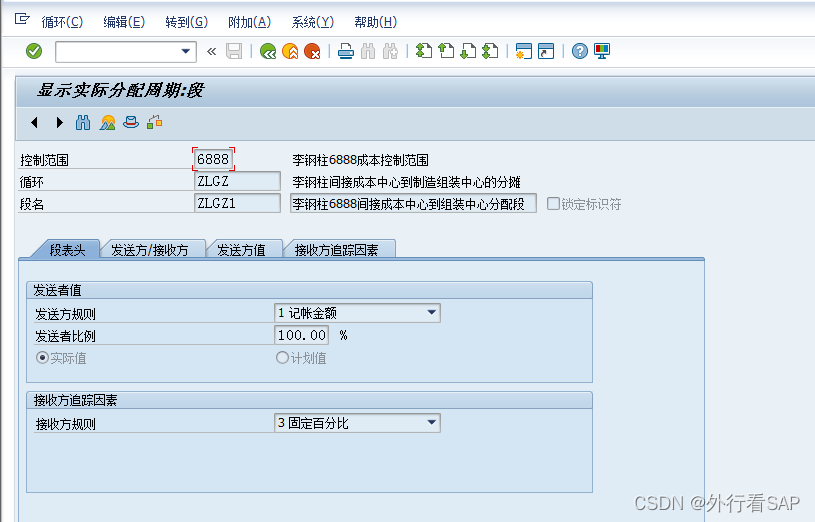This screenshot has height=522, width=815.
Task: Click the Customize Local Layout monitor icon
Action: [602, 51]
